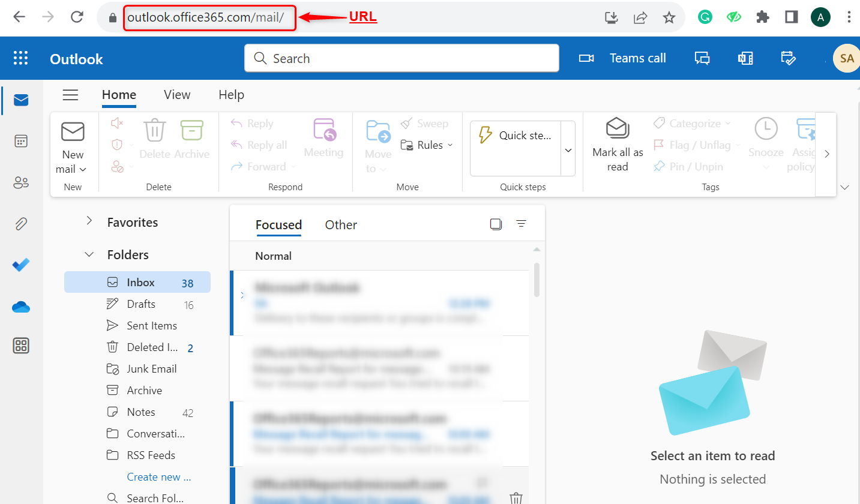Start a Teams call from the video icon
The height and width of the screenshot is (504, 860).
[586, 58]
